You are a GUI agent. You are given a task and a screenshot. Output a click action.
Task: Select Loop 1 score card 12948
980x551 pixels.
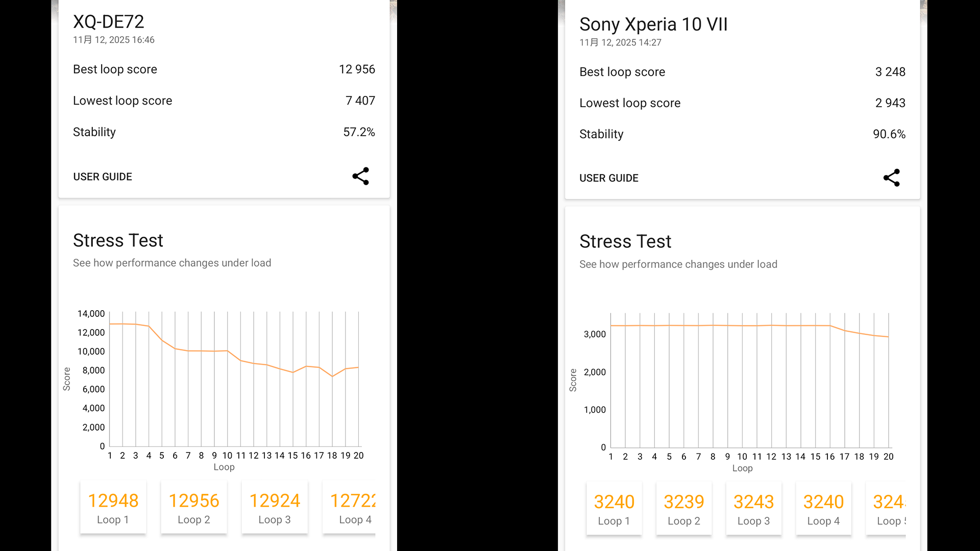113,508
